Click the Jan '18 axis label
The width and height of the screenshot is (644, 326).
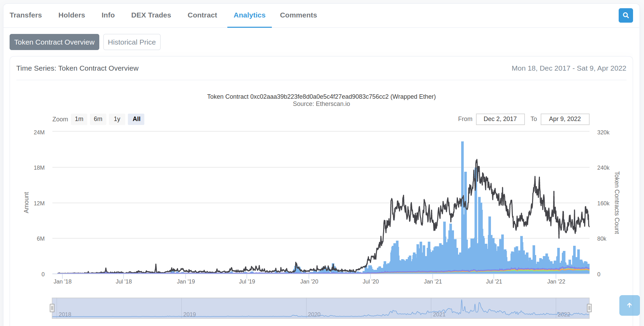[63, 281]
